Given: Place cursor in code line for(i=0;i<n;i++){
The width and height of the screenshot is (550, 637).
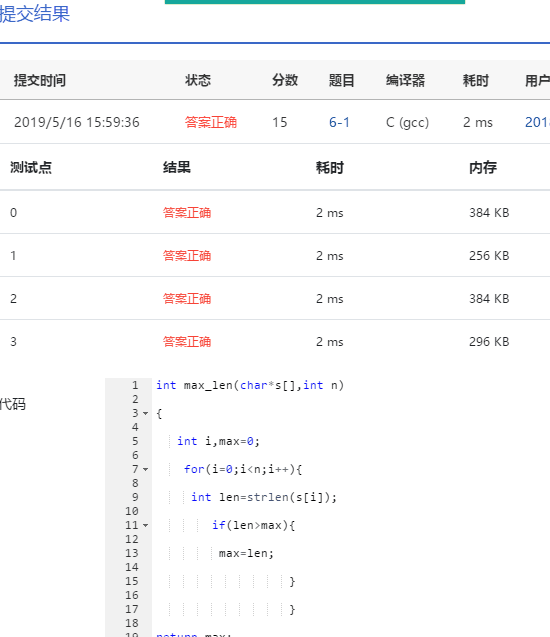Looking at the screenshot, I should [x=243, y=470].
